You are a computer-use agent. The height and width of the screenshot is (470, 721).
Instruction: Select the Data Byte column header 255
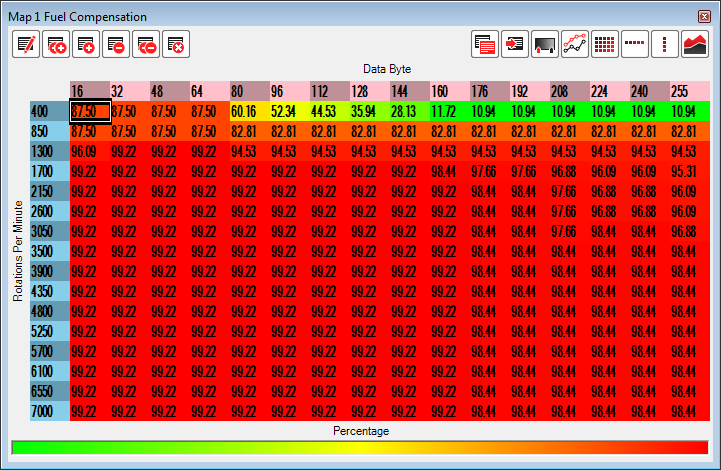(x=690, y=91)
